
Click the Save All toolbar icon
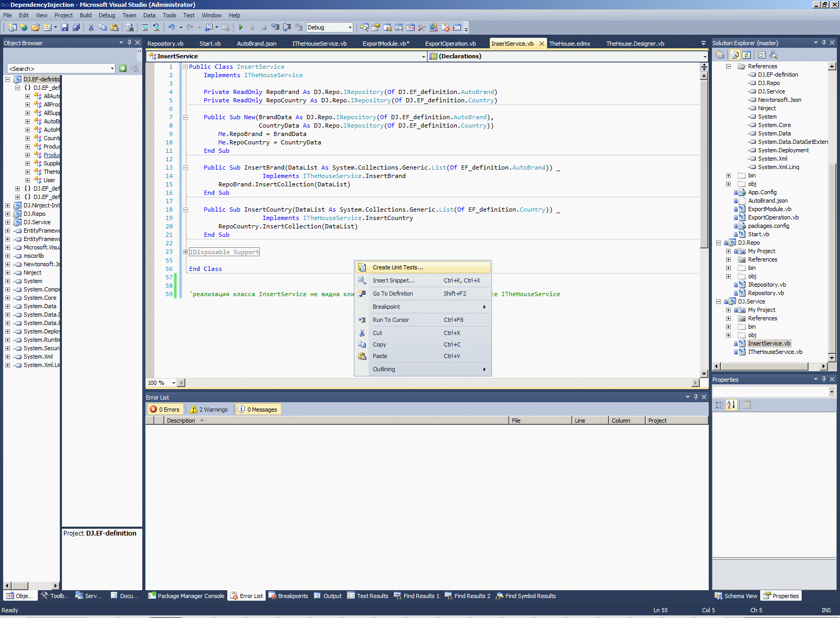coord(76,27)
